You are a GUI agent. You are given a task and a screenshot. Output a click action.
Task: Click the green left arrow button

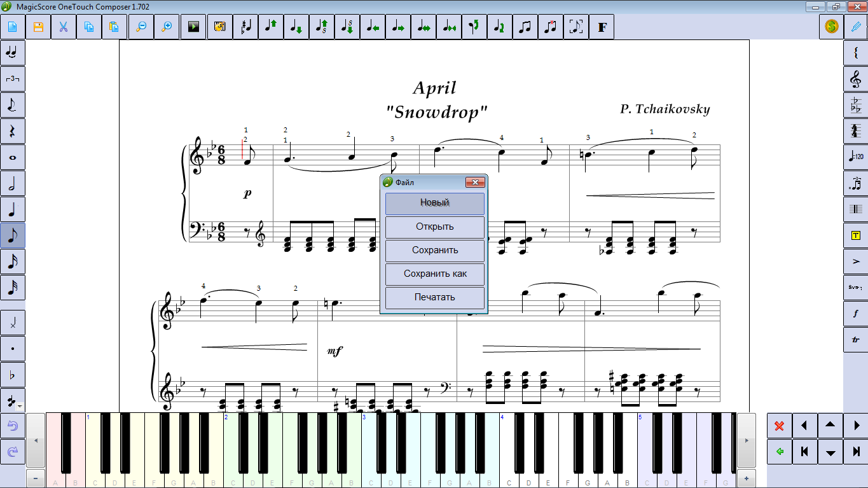point(780,451)
